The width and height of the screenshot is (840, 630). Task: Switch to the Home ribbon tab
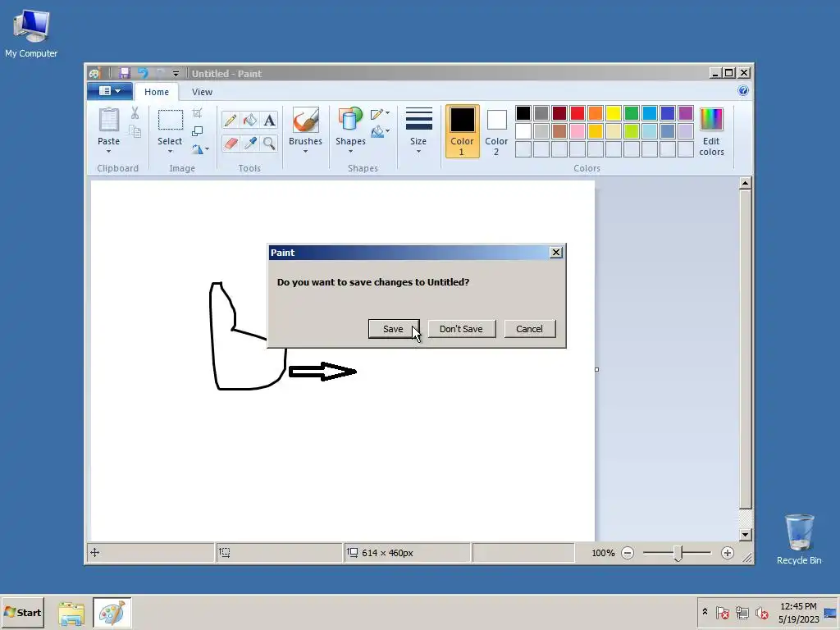point(157,92)
